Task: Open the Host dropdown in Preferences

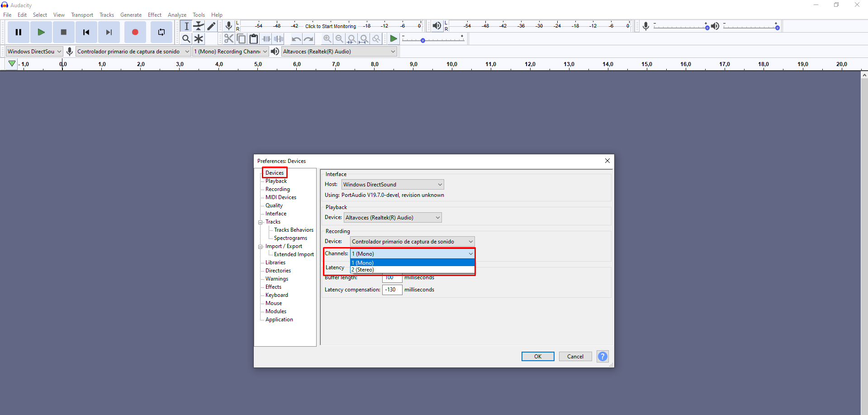Action: point(393,185)
